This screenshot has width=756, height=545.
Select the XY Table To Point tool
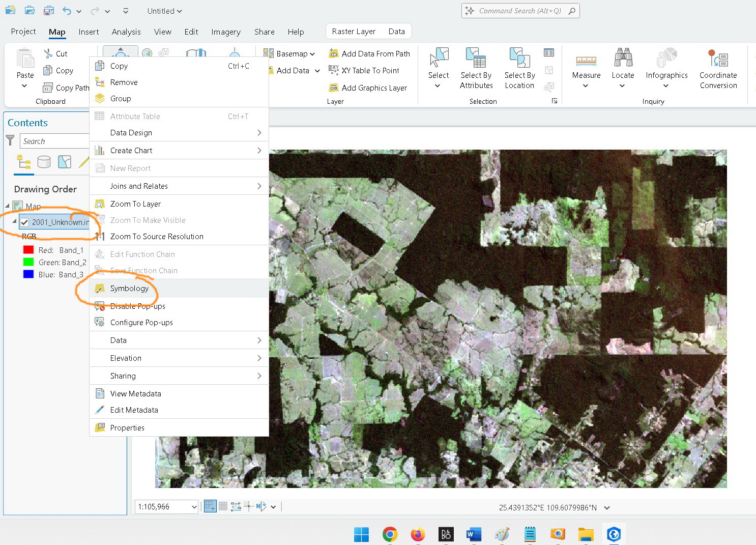point(366,70)
